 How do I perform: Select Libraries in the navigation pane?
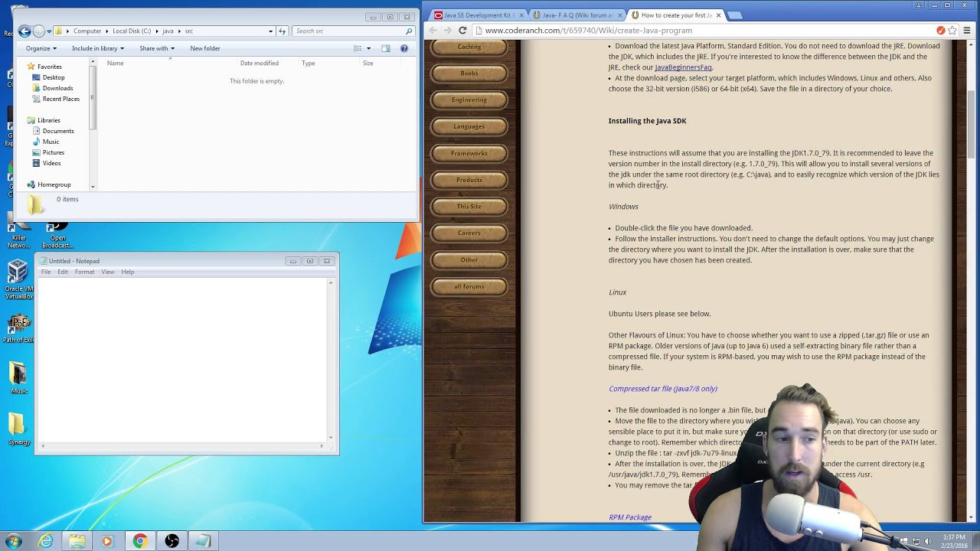pyautogui.click(x=48, y=120)
